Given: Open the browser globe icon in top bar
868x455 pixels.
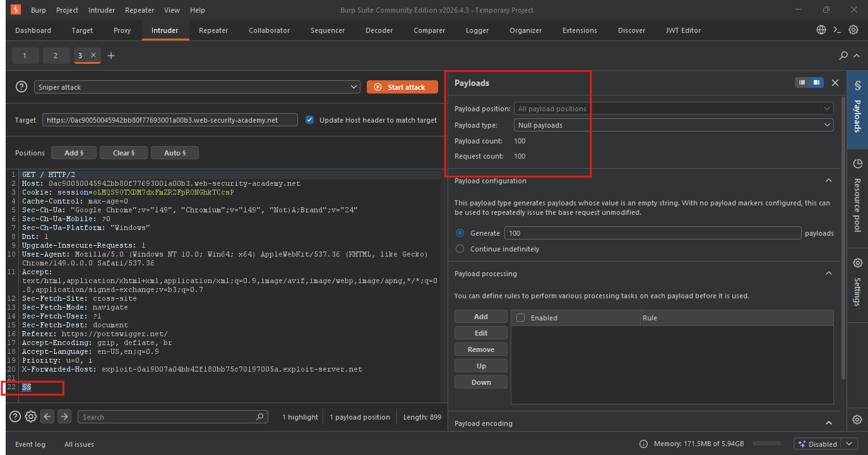Looking at the screenshot, I should [x=821, y=30].
